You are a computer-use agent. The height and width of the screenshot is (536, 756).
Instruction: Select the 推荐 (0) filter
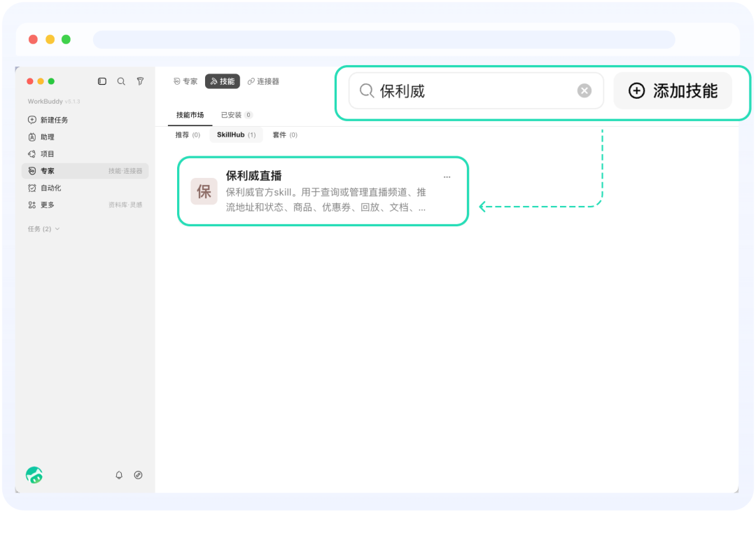pos(188,135)
